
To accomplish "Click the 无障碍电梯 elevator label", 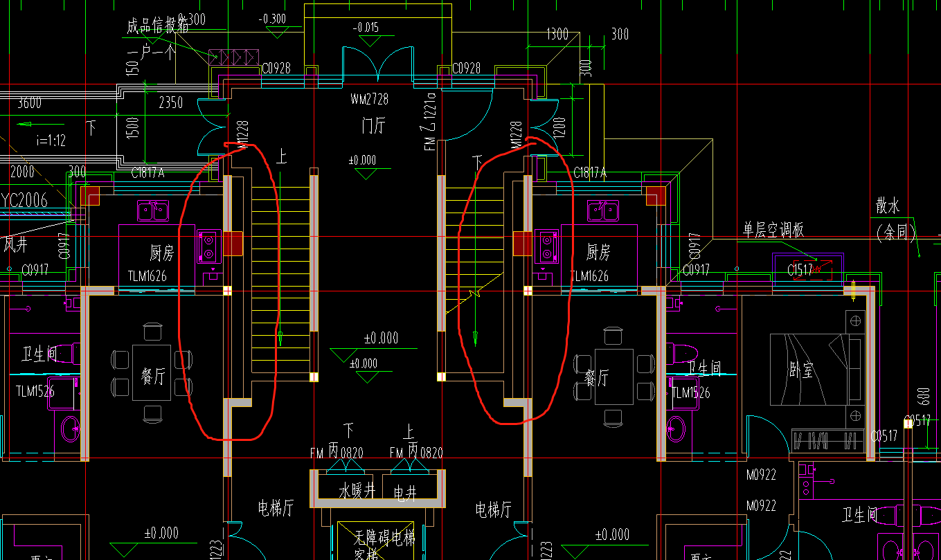I will pyautogui.click(x=385, y=537).
